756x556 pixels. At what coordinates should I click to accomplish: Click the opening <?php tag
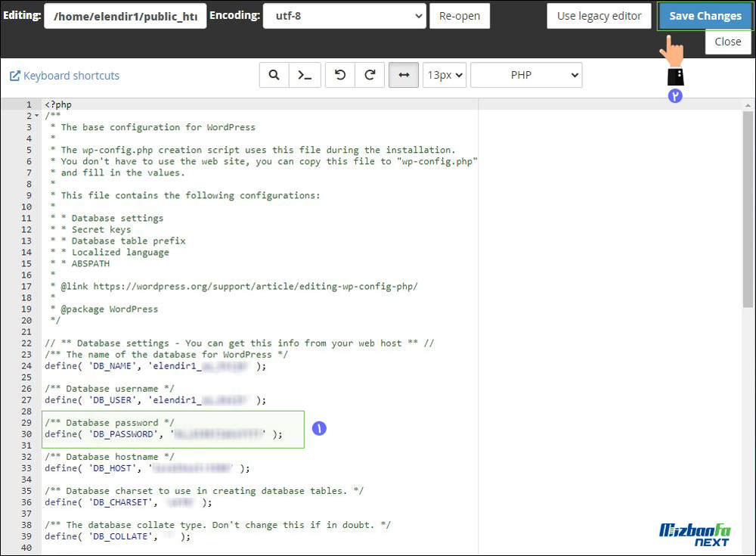[58, 104]
